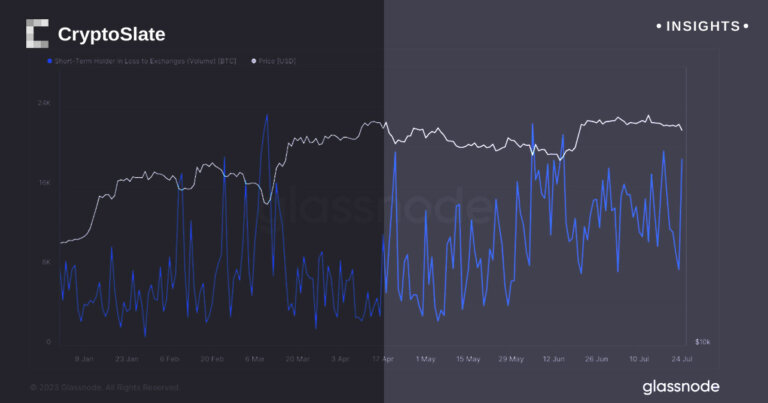
Task: Select the 1 May date marker
Action: pos(425,357)
